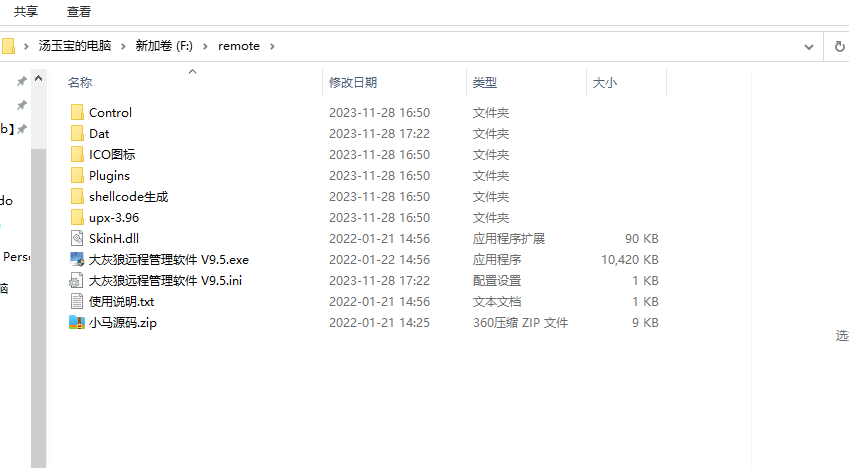
Task: Click the 90 KB size cell
Action: (x=642, y=238)
